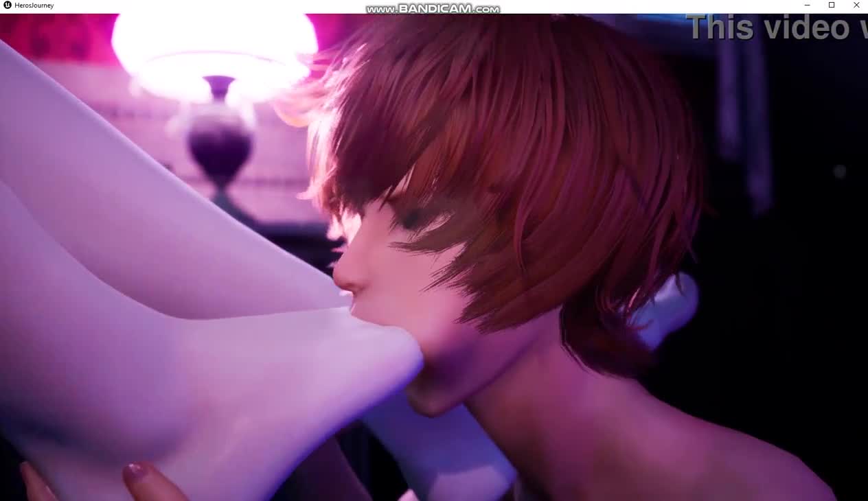Click the 'This video' overlay text
This screenshot has width=868, height=501.
point(776,28)
